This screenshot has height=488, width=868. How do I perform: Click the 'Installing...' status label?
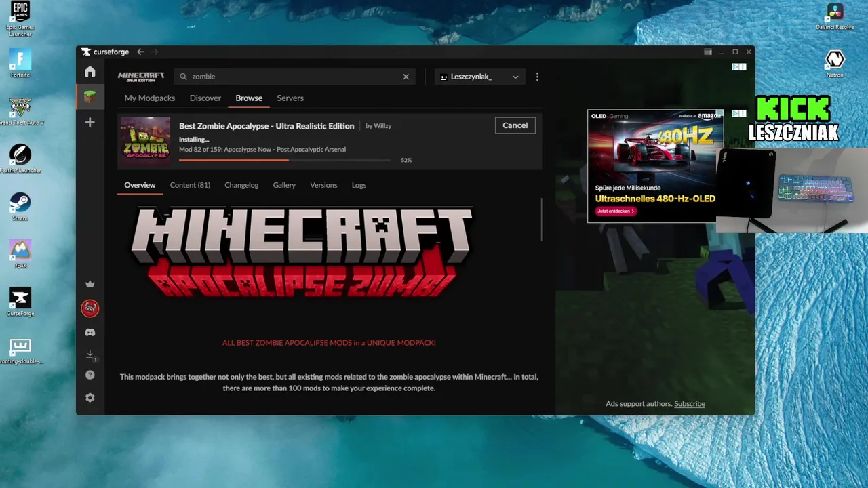194,140
